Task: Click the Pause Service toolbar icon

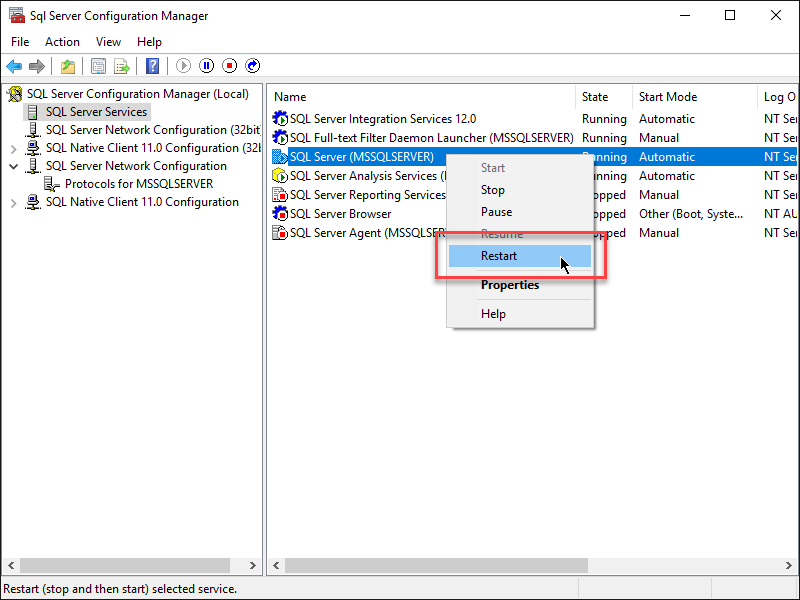Action: click(206, 66)
